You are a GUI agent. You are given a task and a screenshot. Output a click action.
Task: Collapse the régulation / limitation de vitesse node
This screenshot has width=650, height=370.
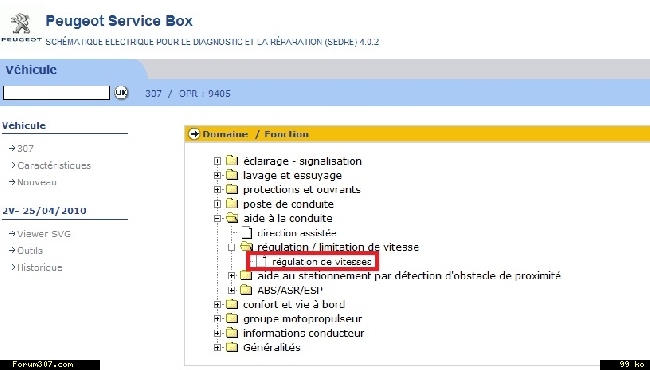coord(232,247)
